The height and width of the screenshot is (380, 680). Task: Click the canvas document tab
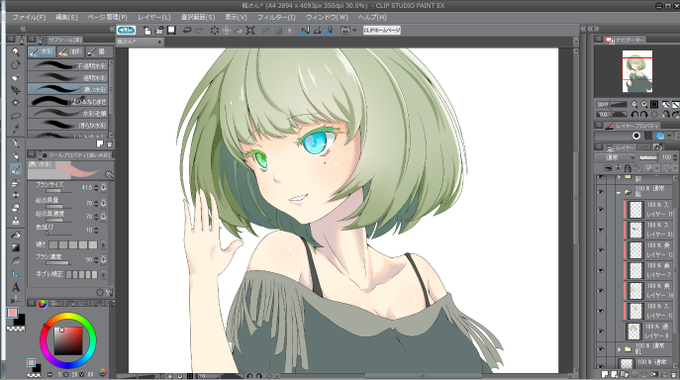(140, 42)
